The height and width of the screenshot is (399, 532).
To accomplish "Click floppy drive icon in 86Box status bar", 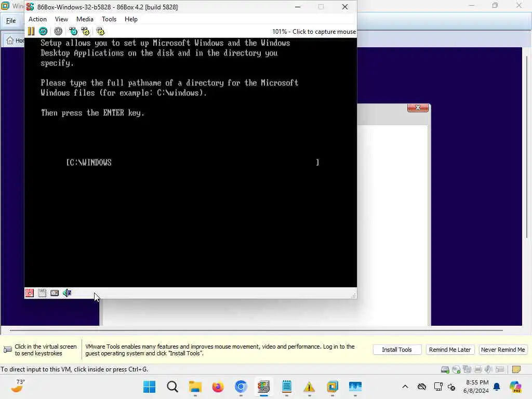I will click(30, 293).
